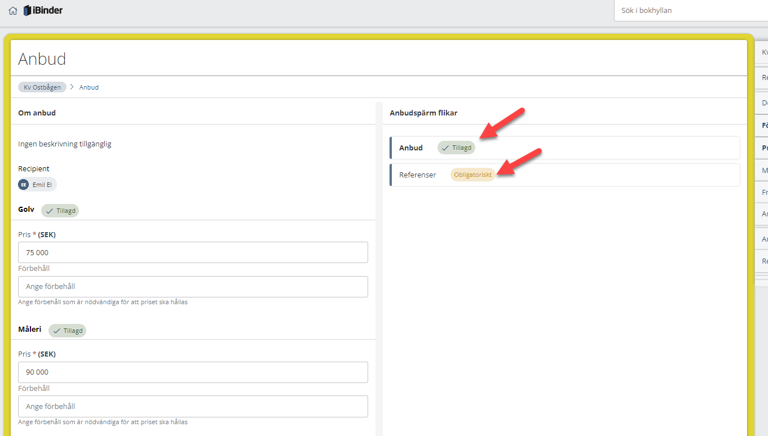Click the iBinder logo
768x436 pixels.
[43, 11]
